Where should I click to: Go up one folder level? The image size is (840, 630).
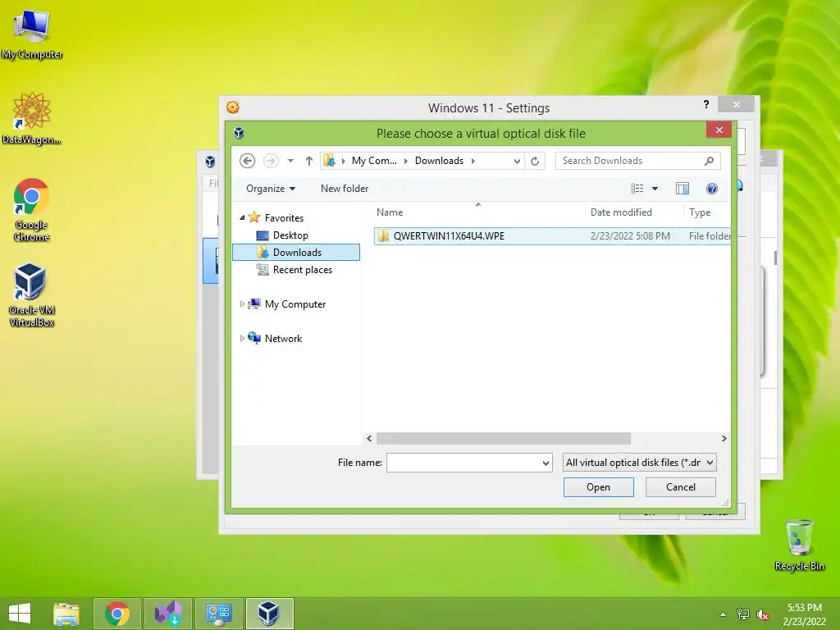coord(309,161)
